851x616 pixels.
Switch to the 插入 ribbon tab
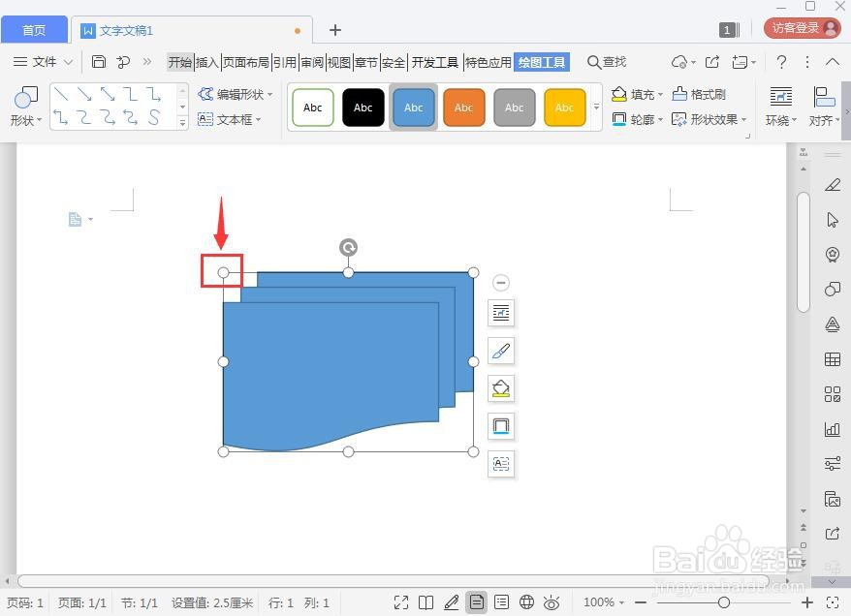pyautogui.click(x=205, y=61)
